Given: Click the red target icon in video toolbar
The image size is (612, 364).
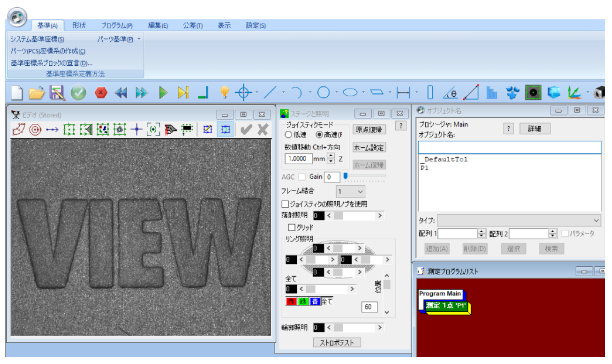Looking at the screenshot, I should (35, 130).
